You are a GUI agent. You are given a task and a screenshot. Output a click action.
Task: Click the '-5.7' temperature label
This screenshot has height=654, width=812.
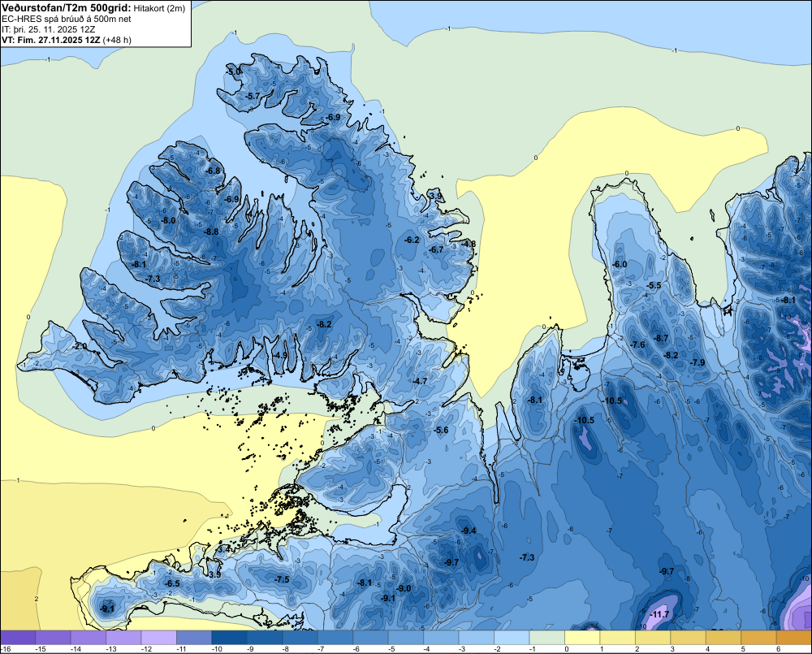point(253,97)
